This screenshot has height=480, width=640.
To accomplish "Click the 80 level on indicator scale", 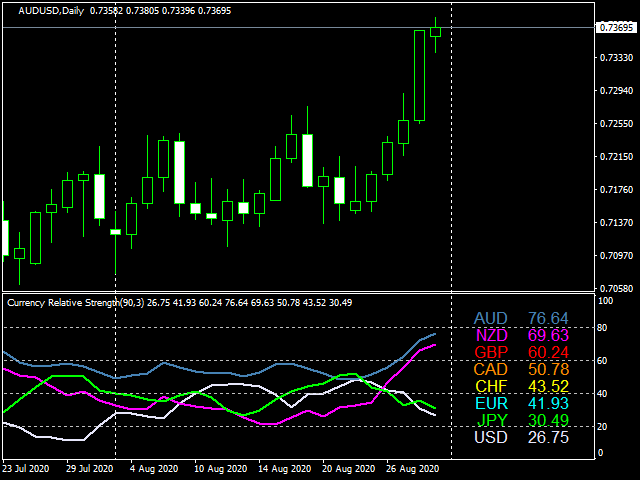I will tap(602, 328).
